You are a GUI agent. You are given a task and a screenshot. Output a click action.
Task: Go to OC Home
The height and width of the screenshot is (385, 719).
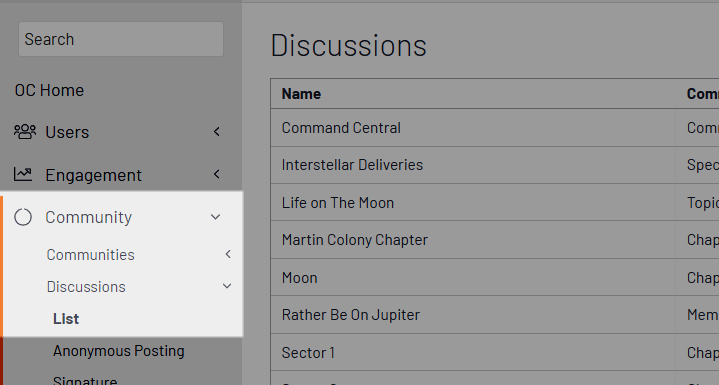pos(49,90)
